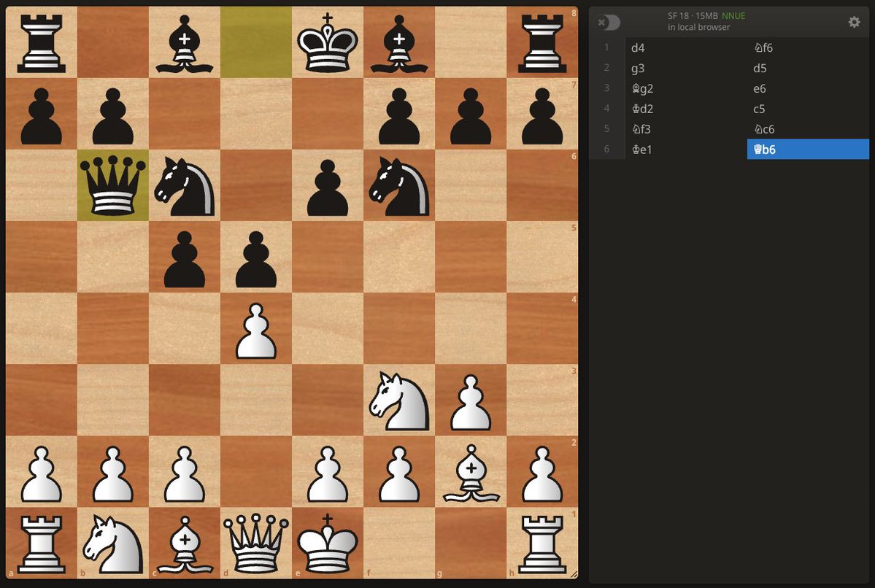Click the white pawn on g3
The image size is (875, 588).
click(x=471, y=400)
